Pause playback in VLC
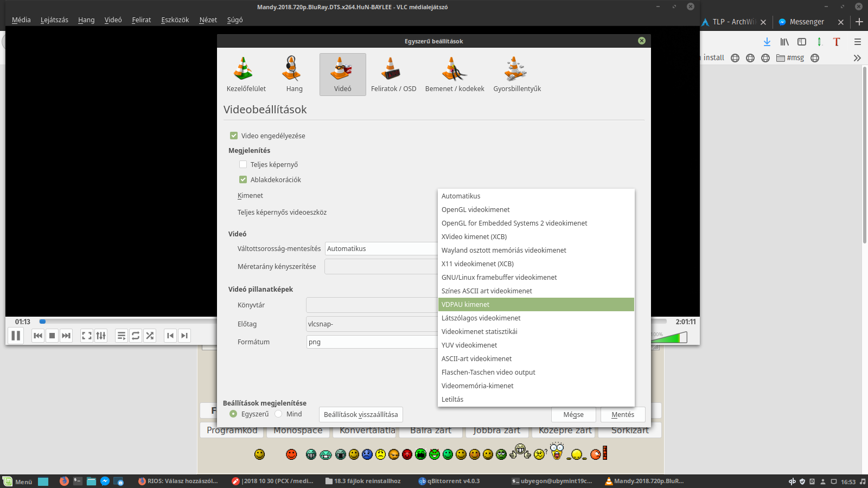Viewport: 868px width, 488px height. click(16, 336)
